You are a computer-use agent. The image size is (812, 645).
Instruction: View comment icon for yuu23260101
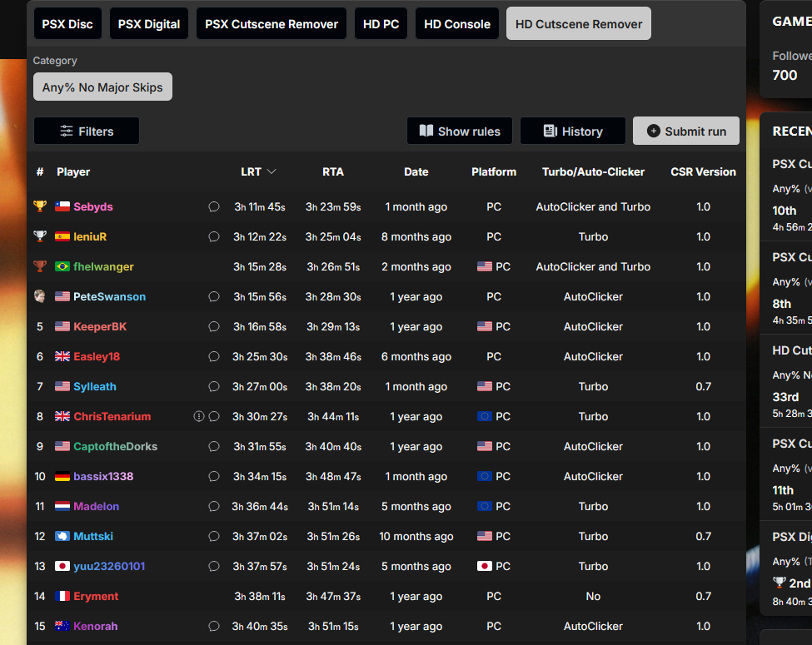tap(214, 566)
